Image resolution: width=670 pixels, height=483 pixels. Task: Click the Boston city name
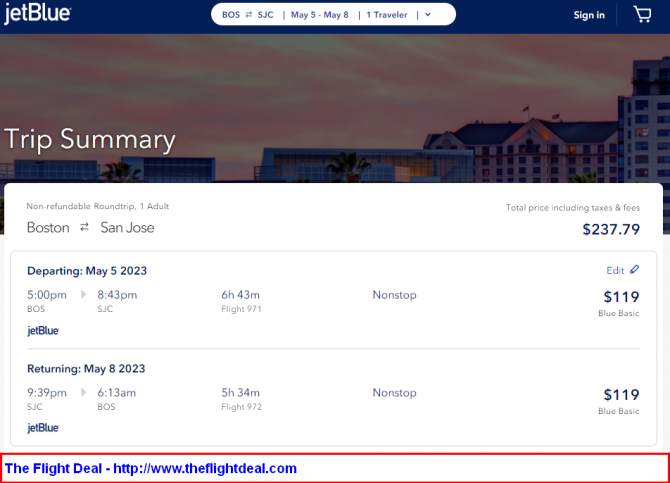coord(48,227)
